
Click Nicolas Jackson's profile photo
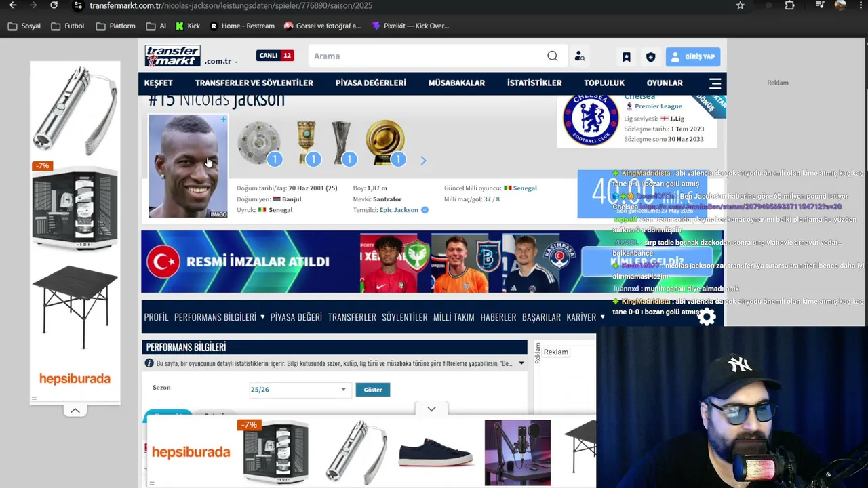pyautogui.click(x=188, y=165)
